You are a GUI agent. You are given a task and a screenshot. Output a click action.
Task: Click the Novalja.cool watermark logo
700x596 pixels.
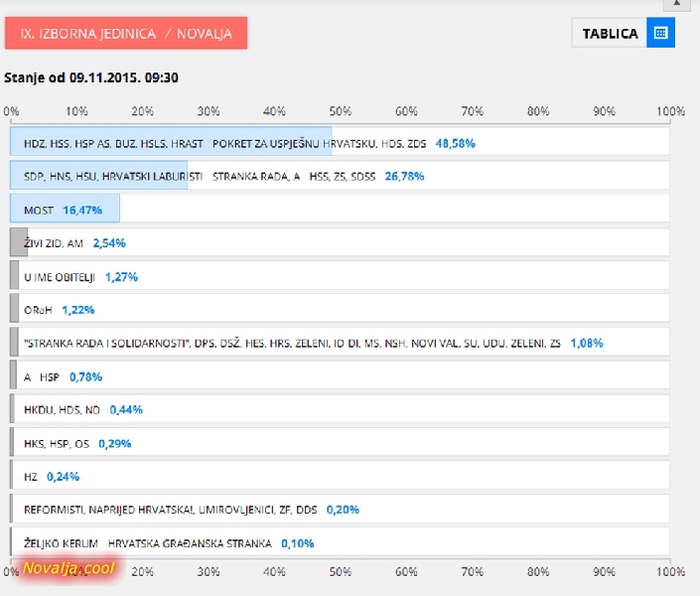(69, 568)
